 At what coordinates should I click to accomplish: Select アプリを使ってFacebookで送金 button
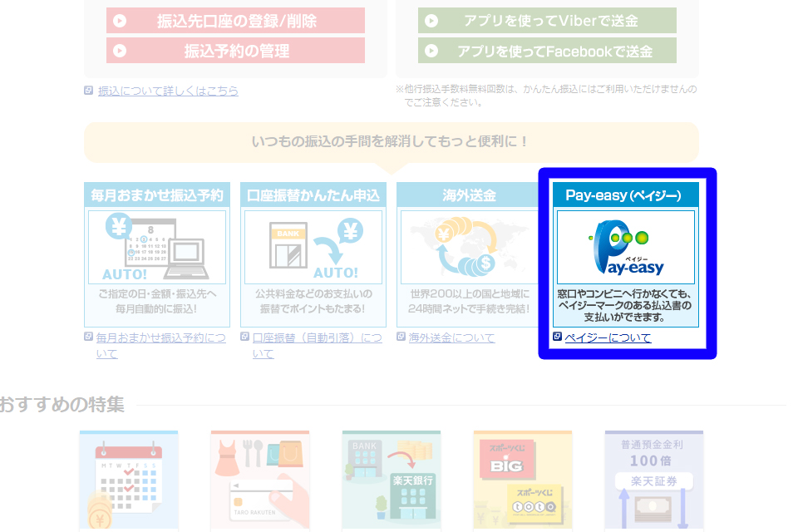[547, 51]
